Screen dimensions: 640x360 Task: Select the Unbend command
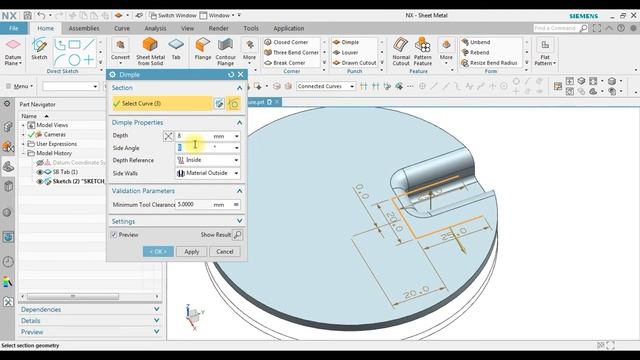pos(476,42)
